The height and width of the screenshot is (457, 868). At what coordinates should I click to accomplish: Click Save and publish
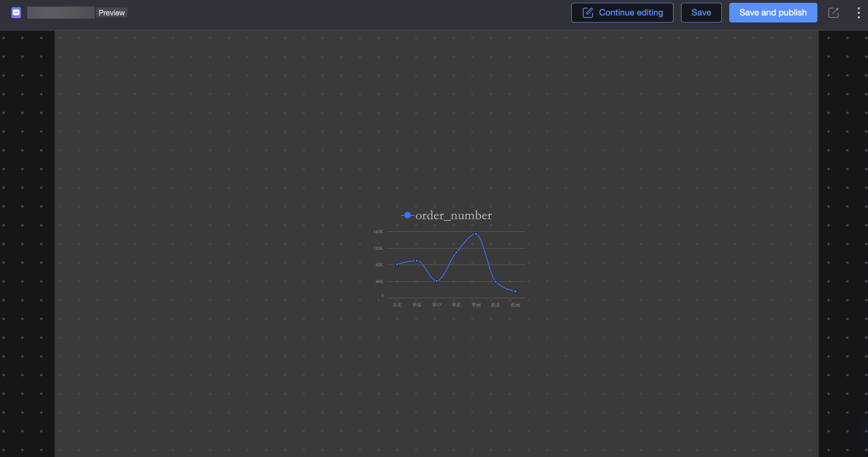pos(773,13)
